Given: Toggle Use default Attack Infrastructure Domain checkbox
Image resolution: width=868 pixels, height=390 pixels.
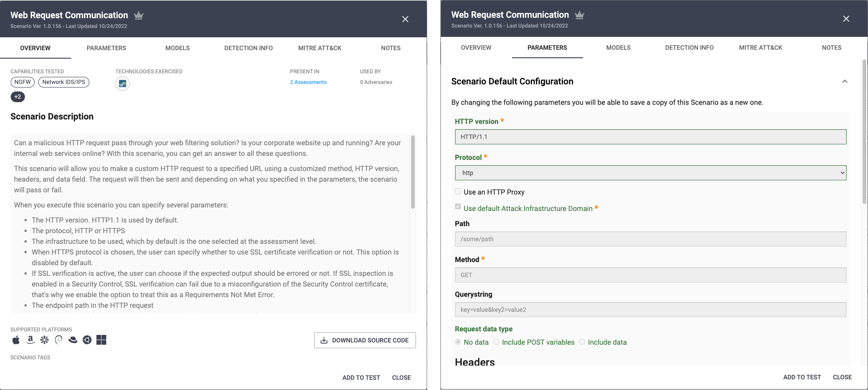Looking at the screenshot, I should coord(458,207).
